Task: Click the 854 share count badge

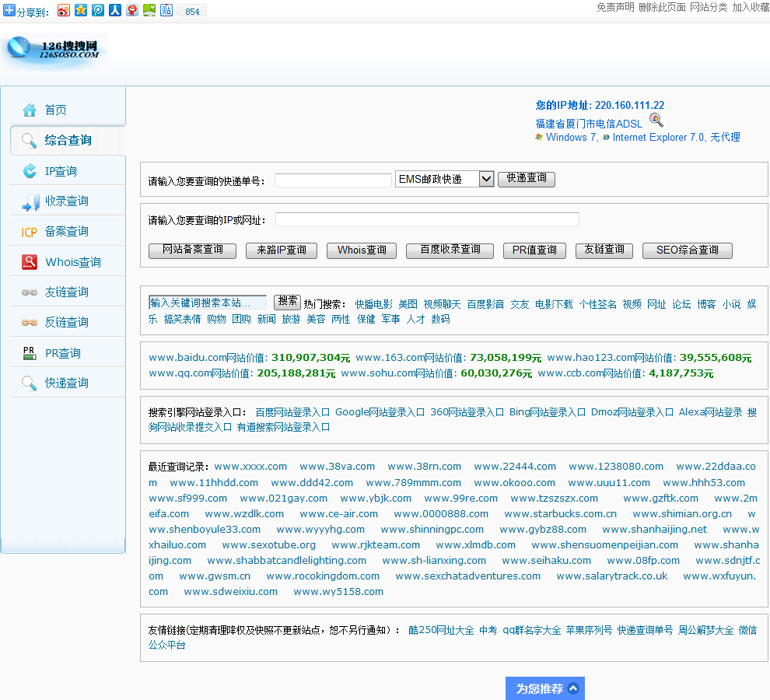Action: pos(192,12)
